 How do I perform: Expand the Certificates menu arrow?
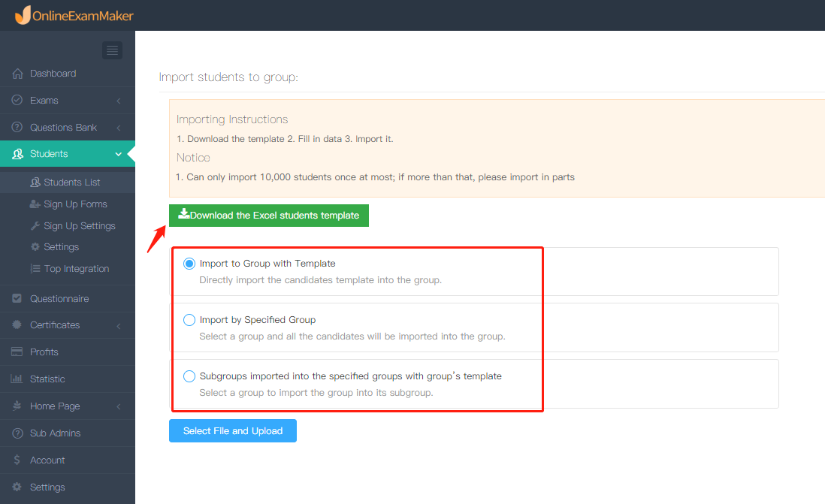(x=118, y=325)
